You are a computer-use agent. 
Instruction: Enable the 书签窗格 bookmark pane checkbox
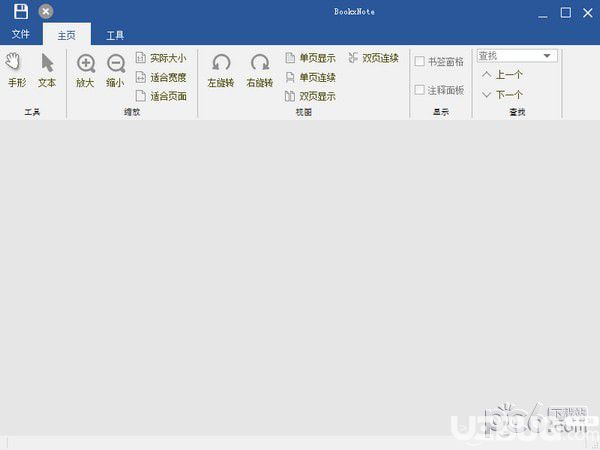[420, 61]
